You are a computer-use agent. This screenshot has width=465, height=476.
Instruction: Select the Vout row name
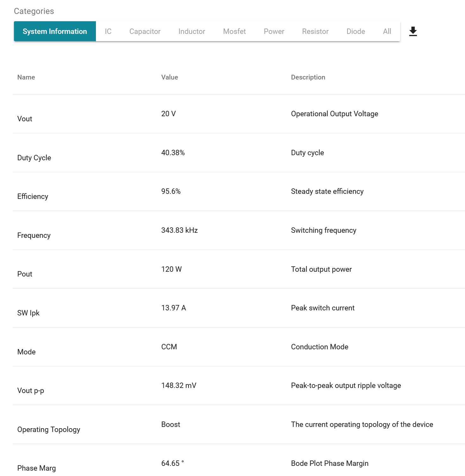coord(25,119)
